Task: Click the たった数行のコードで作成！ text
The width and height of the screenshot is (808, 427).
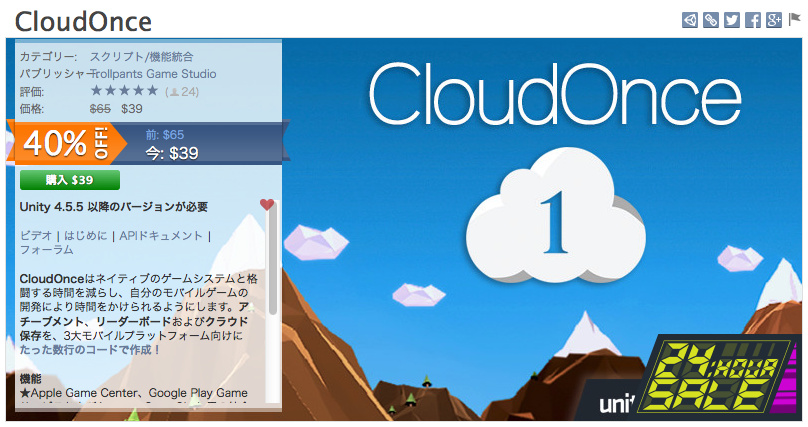Action: click(x=91, y=350)
